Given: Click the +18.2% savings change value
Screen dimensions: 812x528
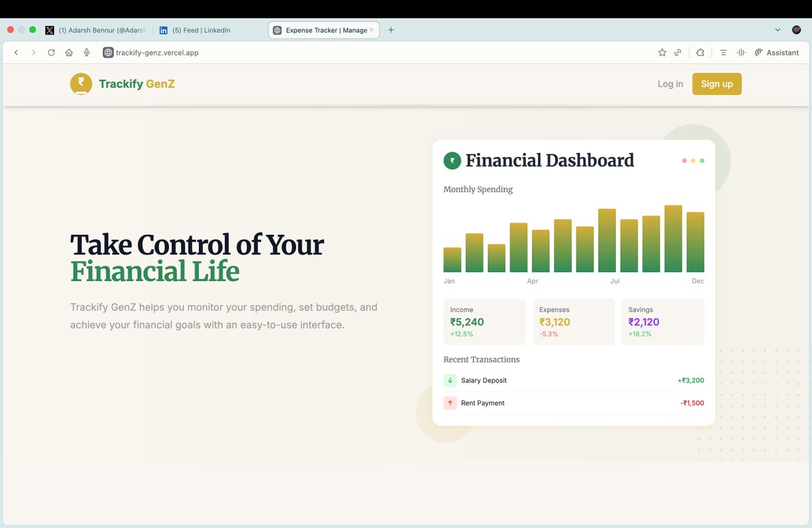Looking at the screenshot, I should coord(639,334).
